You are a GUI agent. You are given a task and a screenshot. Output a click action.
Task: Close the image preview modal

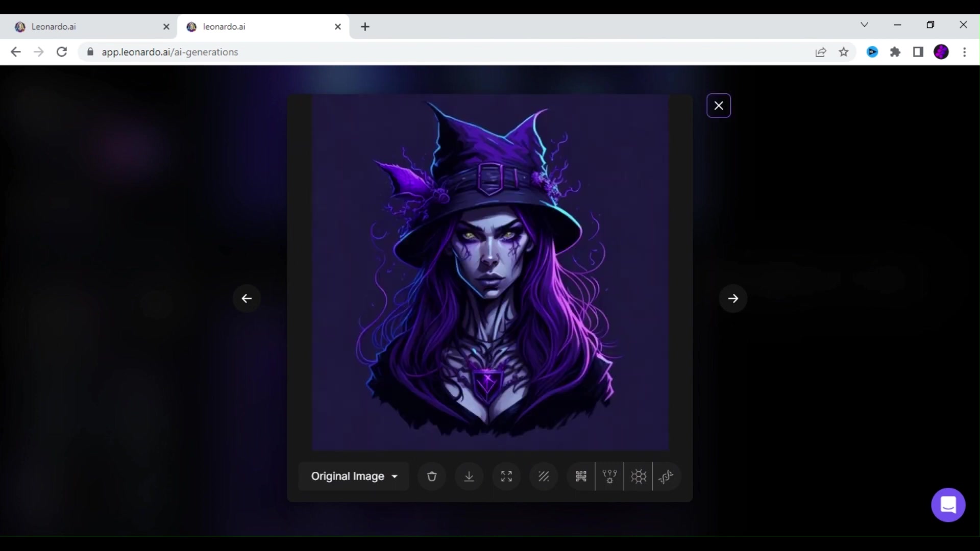[719, 106]
